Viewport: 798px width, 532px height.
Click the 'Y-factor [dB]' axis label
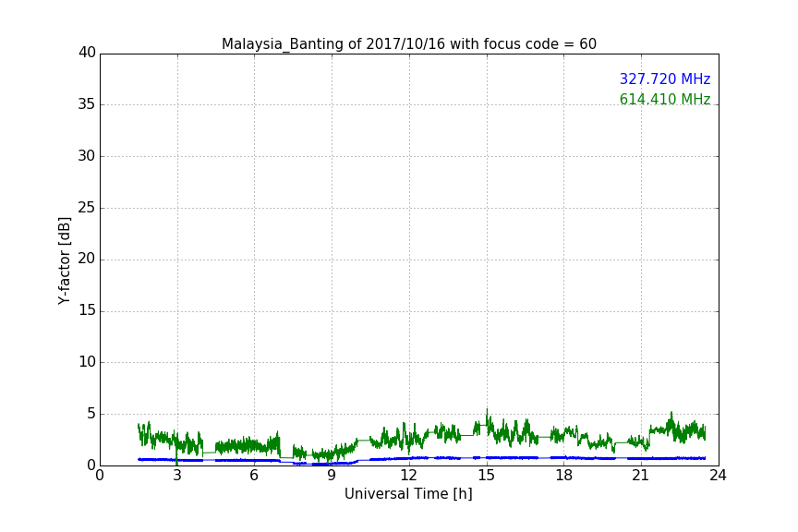point(64,260)
